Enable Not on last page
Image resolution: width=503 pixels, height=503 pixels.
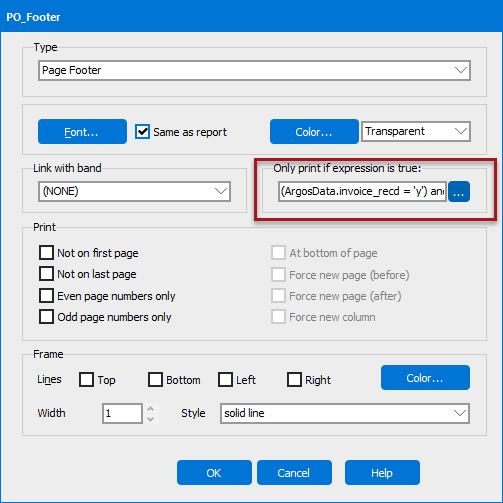[46, 274]
